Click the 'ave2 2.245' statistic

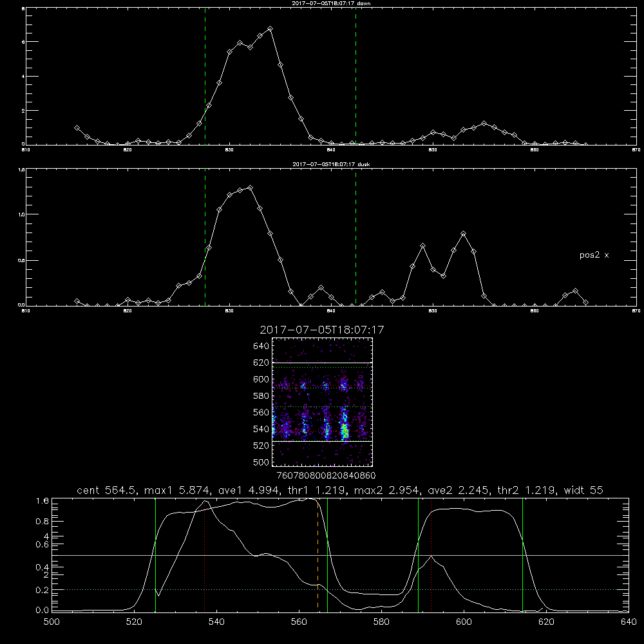(457, 490)
